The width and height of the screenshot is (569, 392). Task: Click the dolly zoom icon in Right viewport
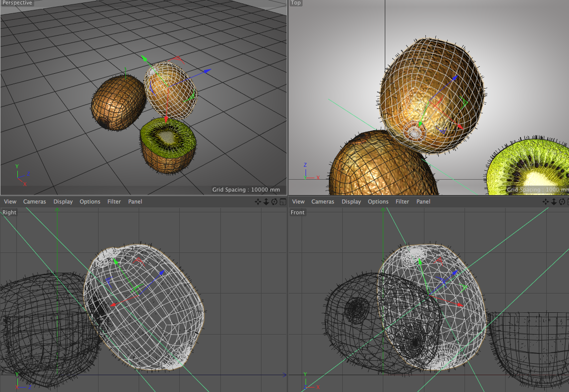(x=266, y=201)
